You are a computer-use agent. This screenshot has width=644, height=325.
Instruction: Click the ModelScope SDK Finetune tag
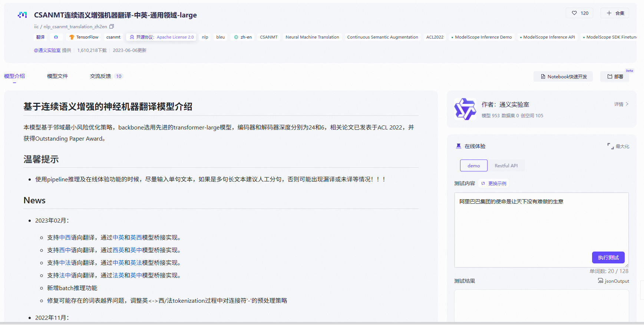click(x=609, y=37)
